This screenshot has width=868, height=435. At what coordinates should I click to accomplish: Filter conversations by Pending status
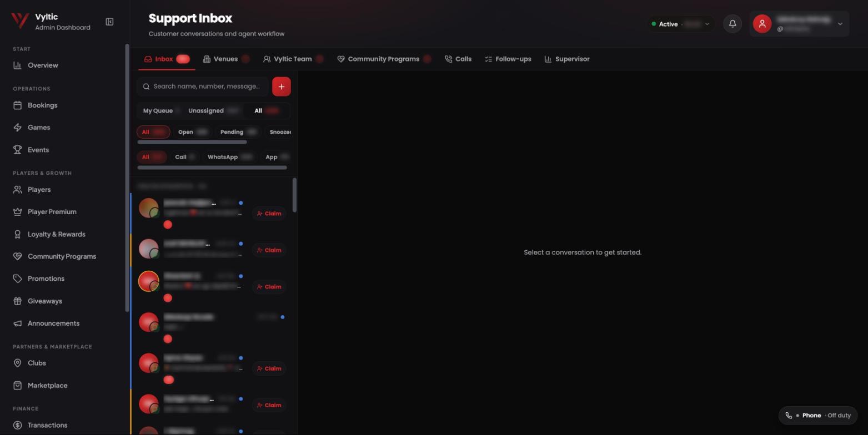pyautogui.click(x=238, y=132)
